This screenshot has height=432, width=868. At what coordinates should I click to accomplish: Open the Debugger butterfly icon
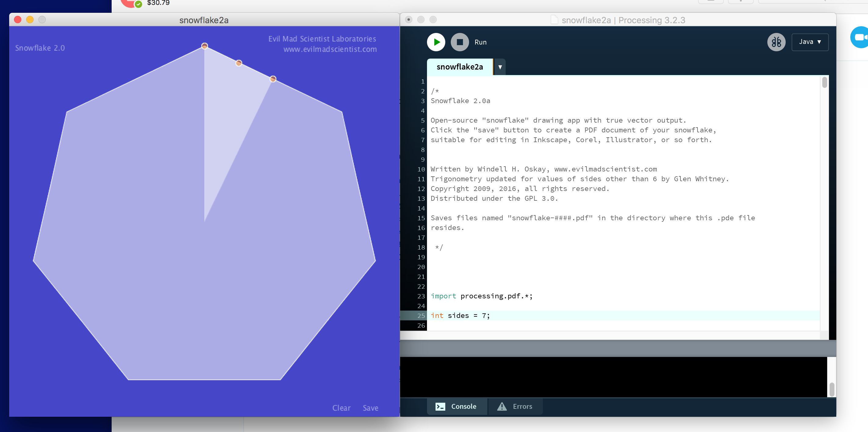(776, 42)
